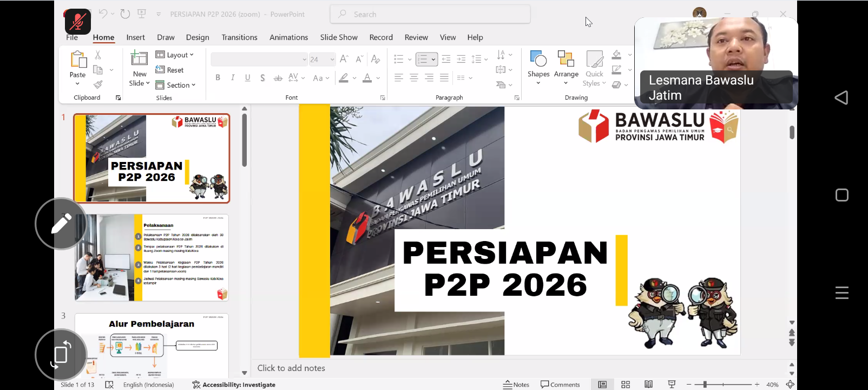Toggle Strikethrough formatting

[278, 78]
